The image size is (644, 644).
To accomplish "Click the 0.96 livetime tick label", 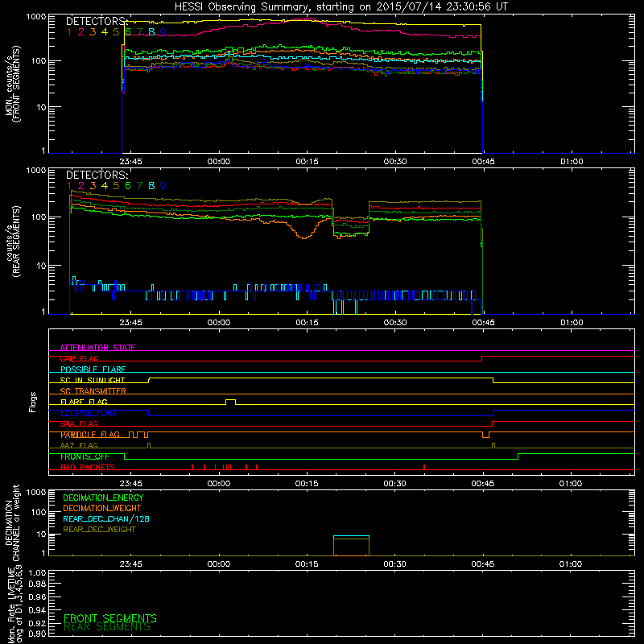I will [37, 597].
